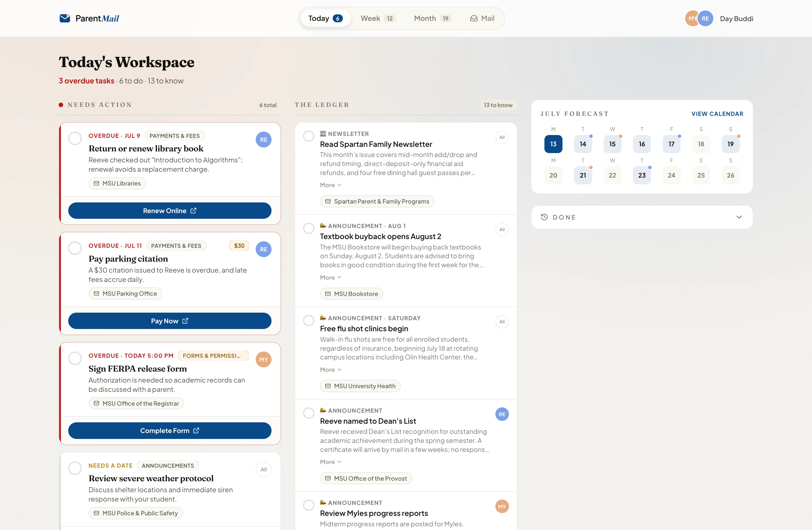Select July 17 in the forecast calendar

tap(671, 144)
